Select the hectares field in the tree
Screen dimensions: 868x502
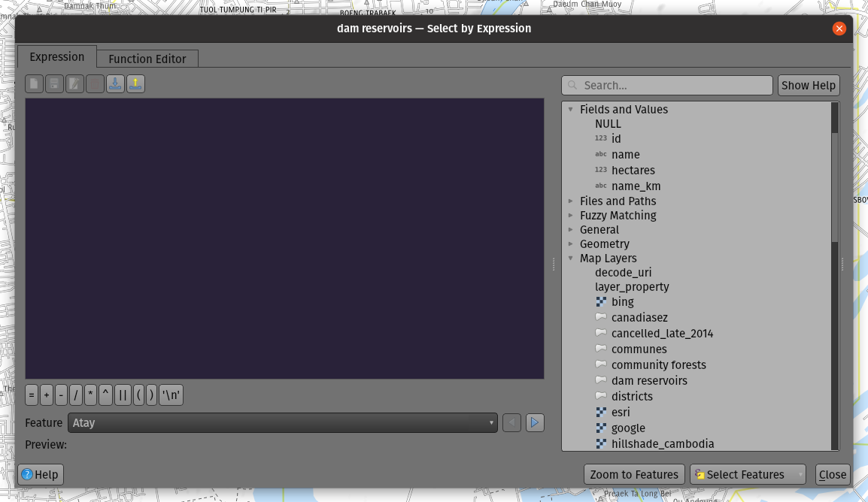point(633,171)
